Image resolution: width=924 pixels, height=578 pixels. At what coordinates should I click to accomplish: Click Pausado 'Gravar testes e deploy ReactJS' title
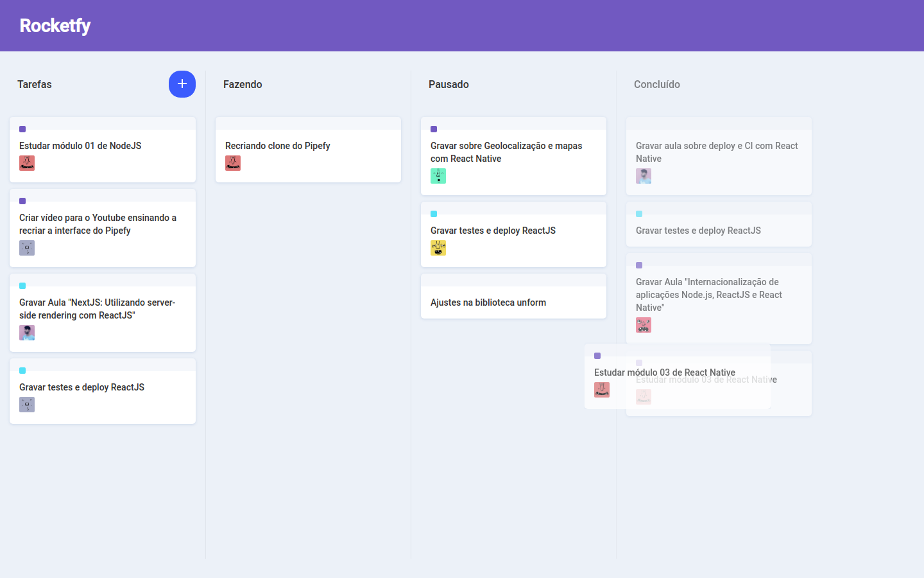tap(493, 231)
